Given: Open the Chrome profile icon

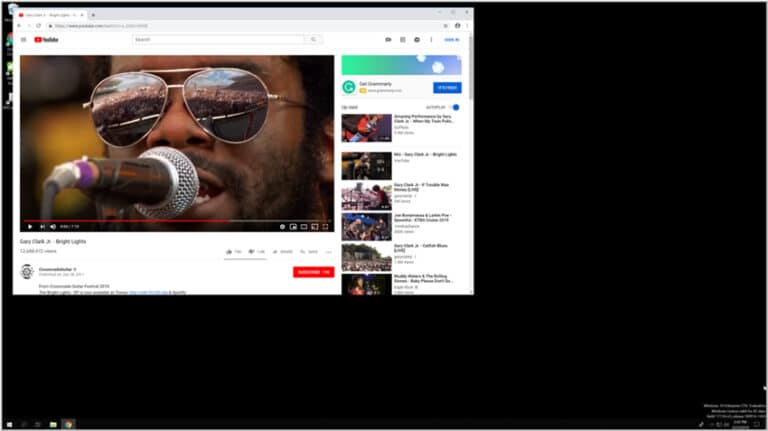Looking at the screenshot, I should tap(457, 25).
